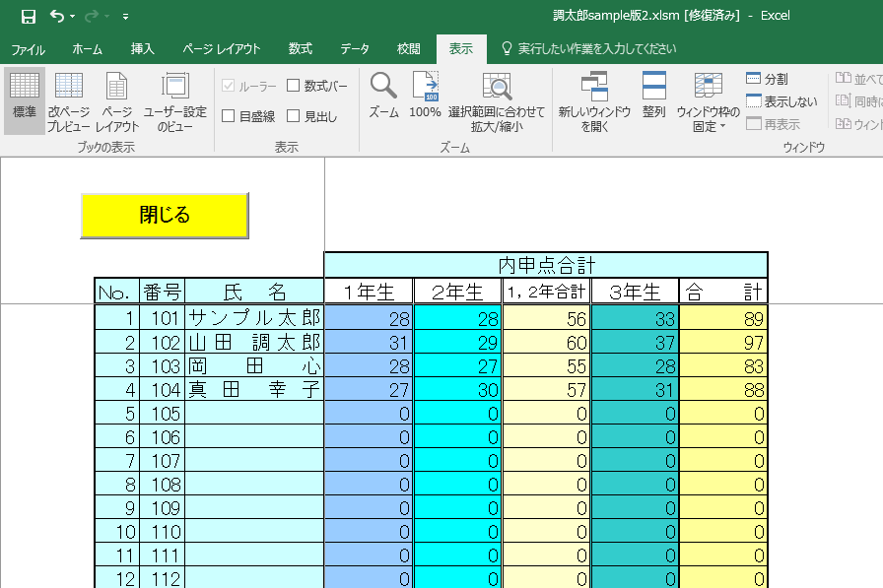Select 3年生 cell showing 37
The width and height of the screenshot is (883, 588).
click(636, 342)
